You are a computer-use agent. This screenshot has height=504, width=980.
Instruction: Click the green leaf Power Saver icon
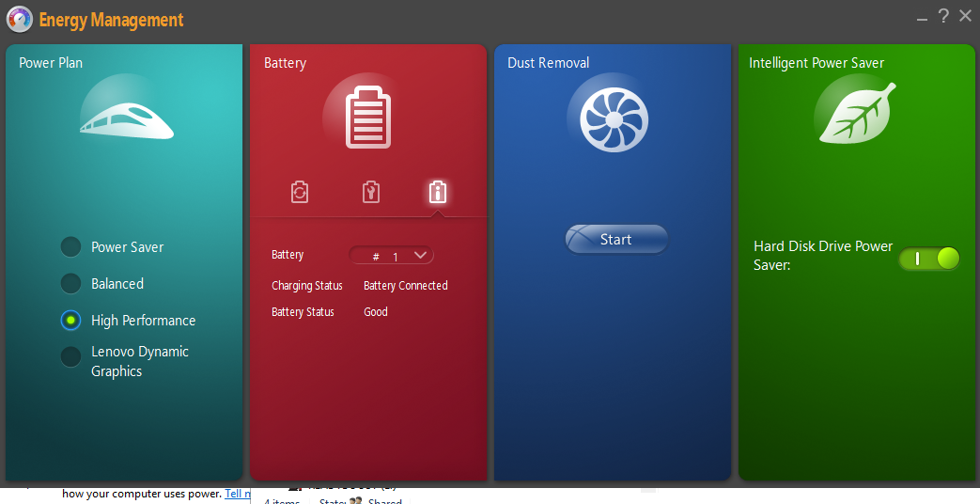coord(857,113)
